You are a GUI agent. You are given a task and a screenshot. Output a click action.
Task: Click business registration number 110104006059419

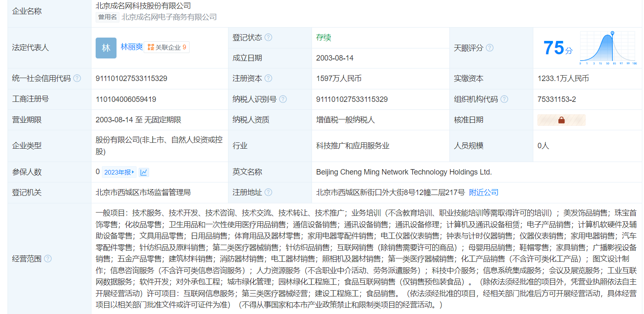coord(126,99)
